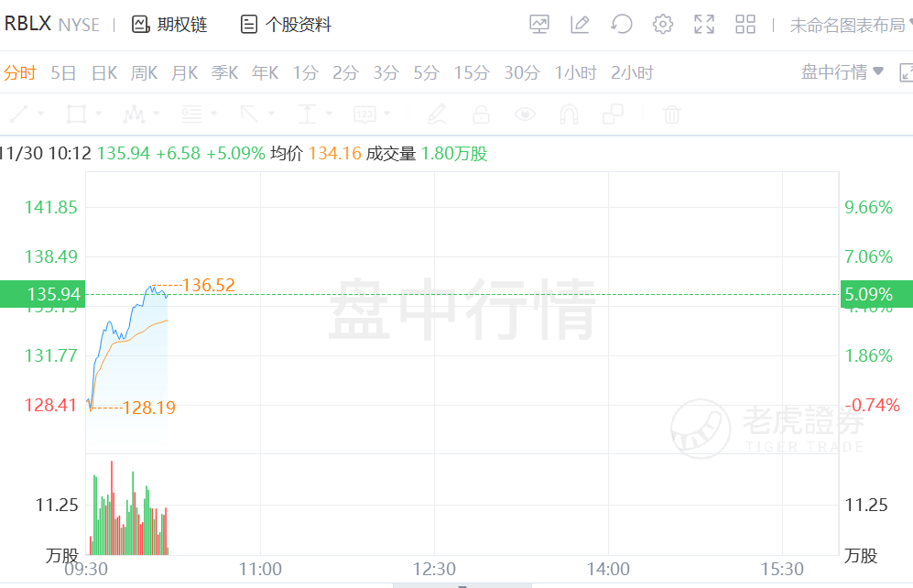This screenshot has width=913, height=588.
Task: Select the rectangle shape drawing tool
Action: coord(76,114)
